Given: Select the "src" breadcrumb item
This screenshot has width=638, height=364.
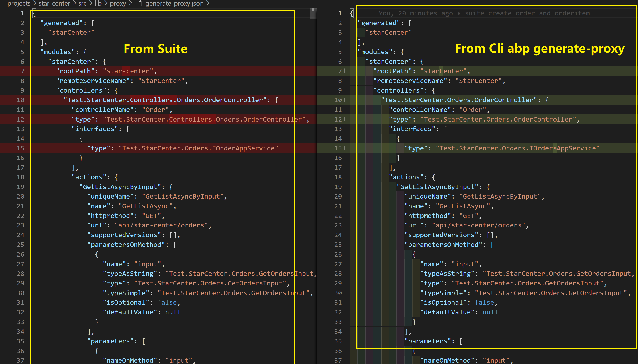Looking at the screenshot, I should point(82,3).
